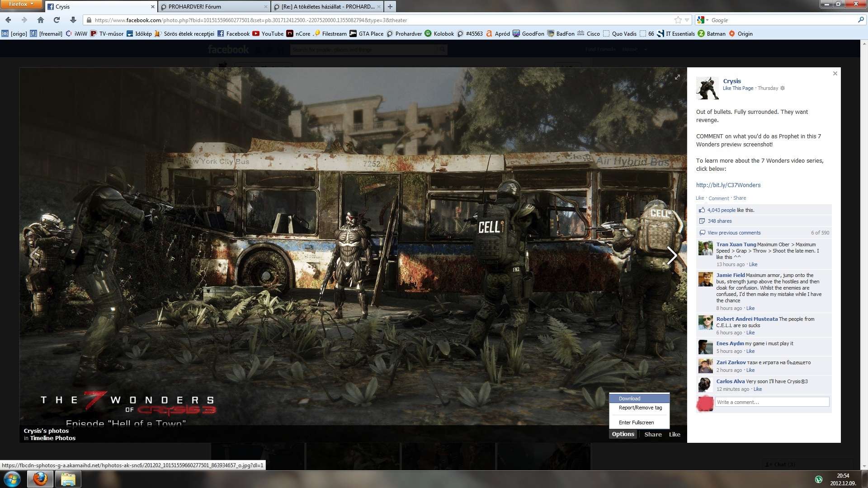Close the Crysis tab
Viewport: 868px width, 488px height.
[153, 7]
